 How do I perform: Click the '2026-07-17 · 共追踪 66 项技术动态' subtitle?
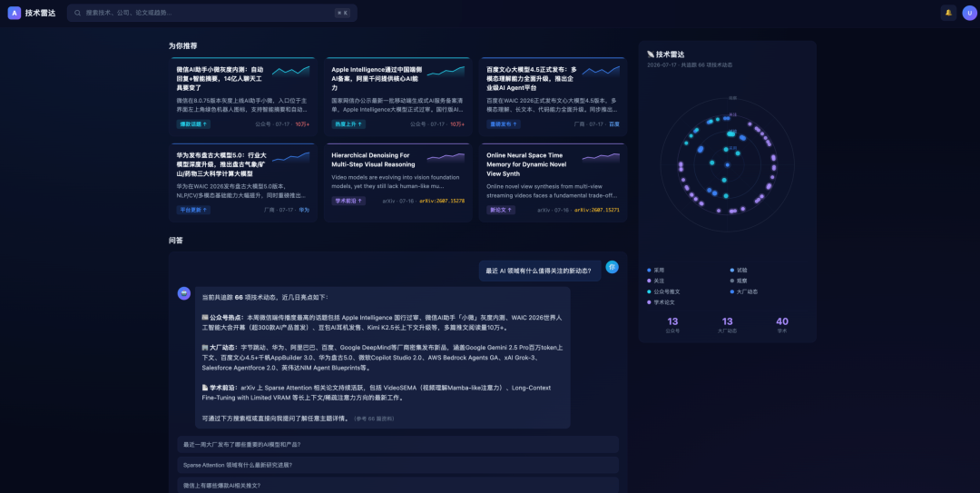coord(690,65)
